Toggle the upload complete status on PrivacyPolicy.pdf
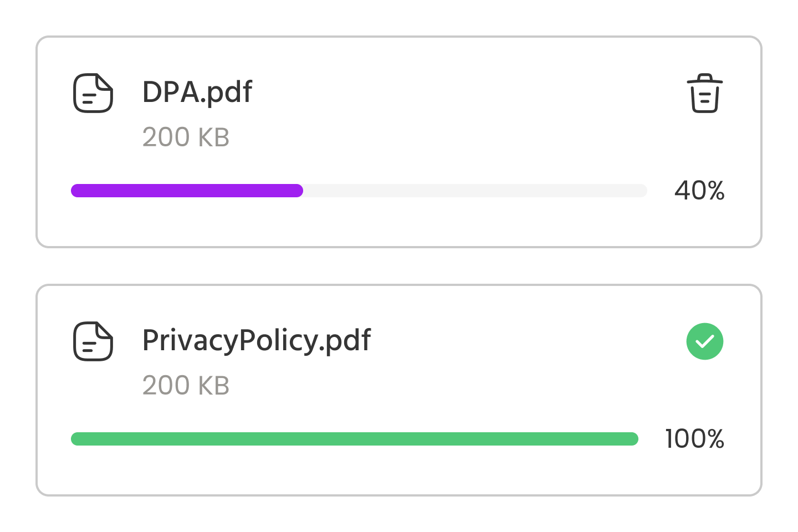This screenshot has height=532, width=798. click(704, 342)
